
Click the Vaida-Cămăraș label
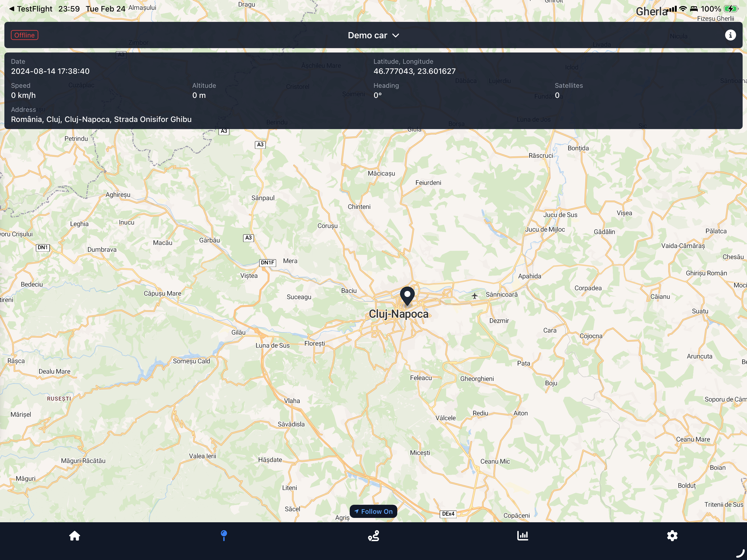[683, 246]
